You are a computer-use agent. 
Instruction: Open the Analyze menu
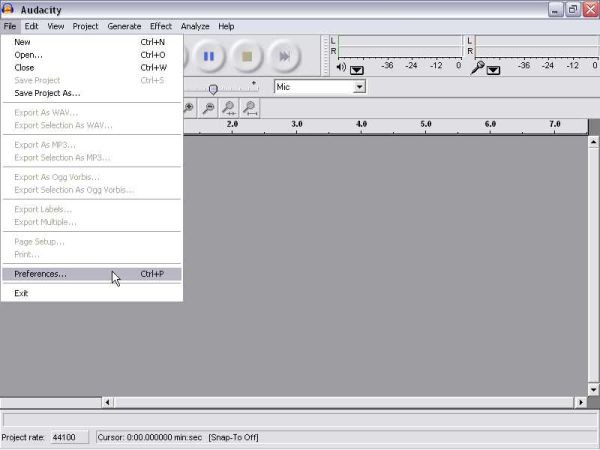tap(195, 26)
